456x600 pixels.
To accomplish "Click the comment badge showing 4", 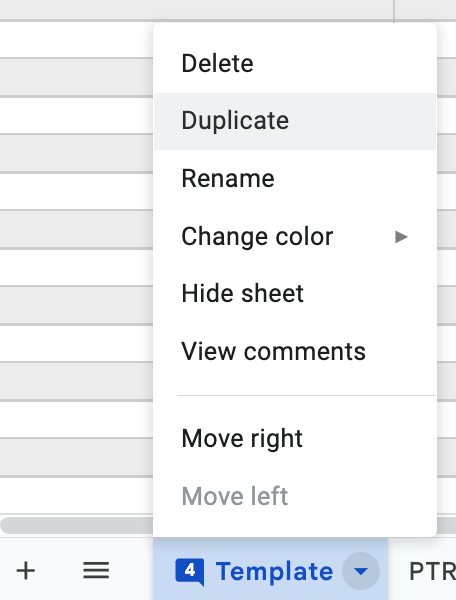I will pos(190,572).
